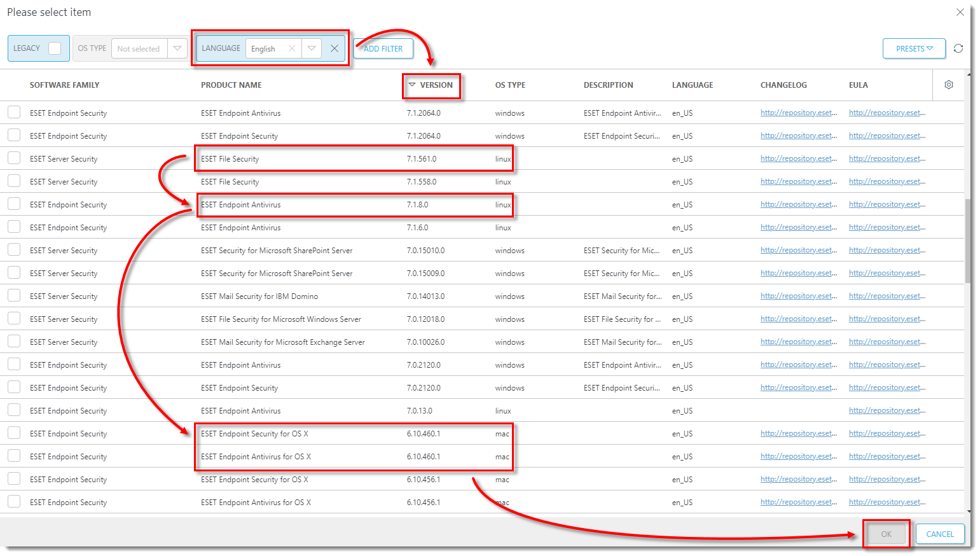Check the Endpoint Antivirus 7.0.2120.0 row checkbox
Image resolution: width=980 pixels, height=556 pixels.
(x=14, y=364)
